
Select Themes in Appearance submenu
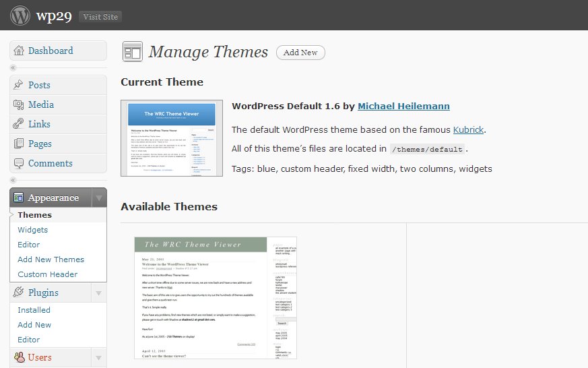click(x=35, y=215)
